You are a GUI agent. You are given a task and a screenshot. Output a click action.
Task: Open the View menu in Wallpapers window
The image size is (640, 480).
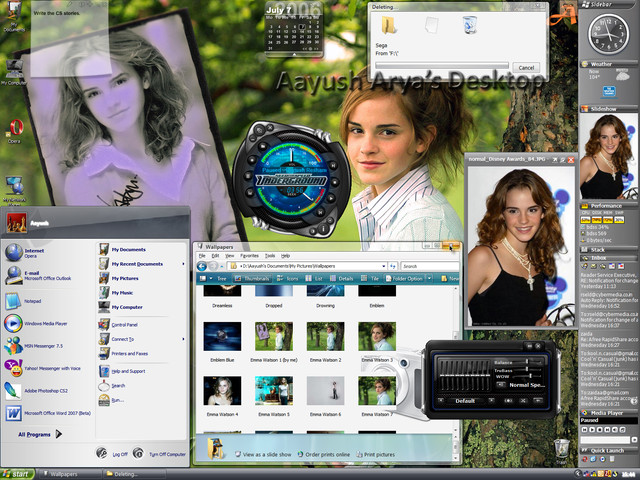pyautogui.click(x=230, y=256)
